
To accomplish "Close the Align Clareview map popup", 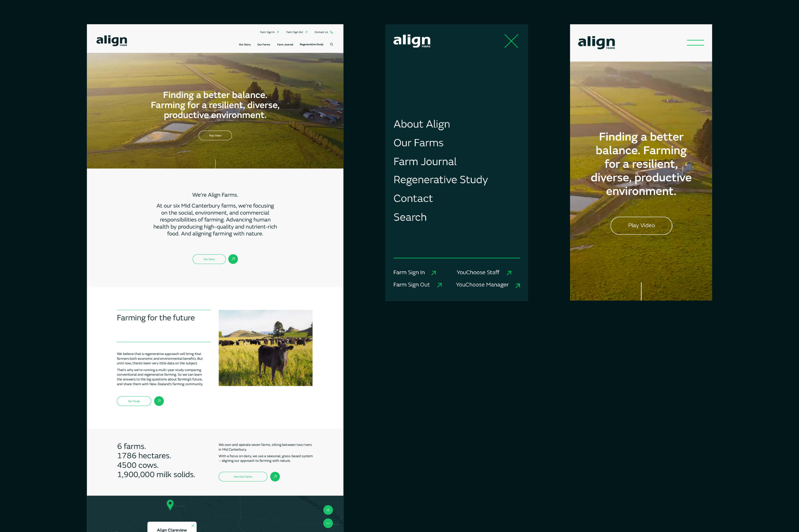I will (x=193, y=526).
